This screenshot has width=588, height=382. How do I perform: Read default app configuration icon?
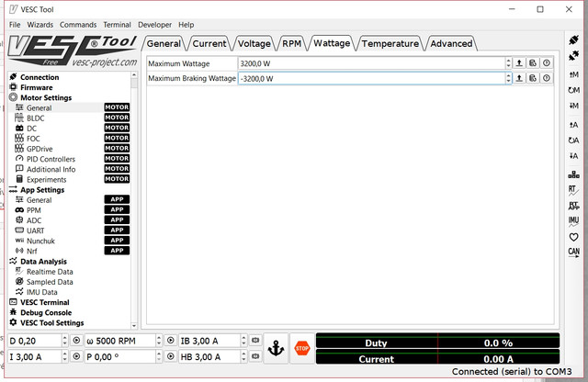pos(573,140)
